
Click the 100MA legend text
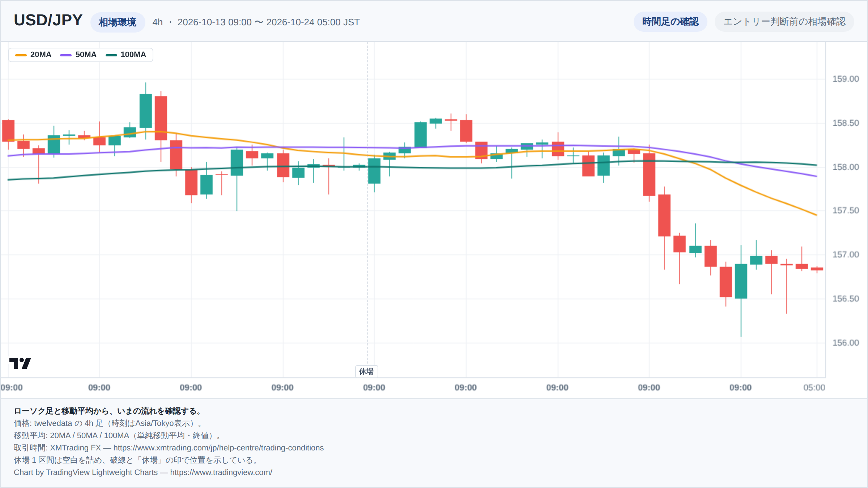(133, 55)
